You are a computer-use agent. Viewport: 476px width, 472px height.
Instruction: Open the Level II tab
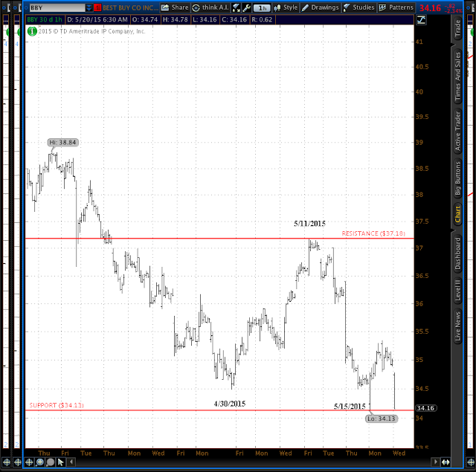[457, 291]
